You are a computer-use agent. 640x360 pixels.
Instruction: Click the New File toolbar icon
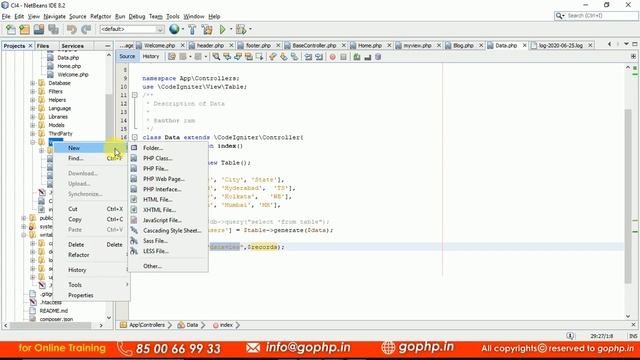tap(11, 29)
